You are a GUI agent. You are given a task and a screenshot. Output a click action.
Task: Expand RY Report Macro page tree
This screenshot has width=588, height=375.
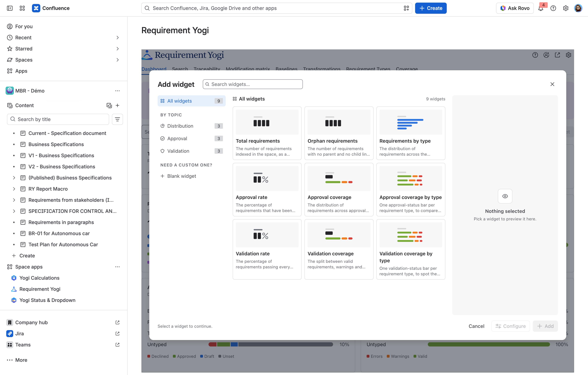[x=14, y=189]
